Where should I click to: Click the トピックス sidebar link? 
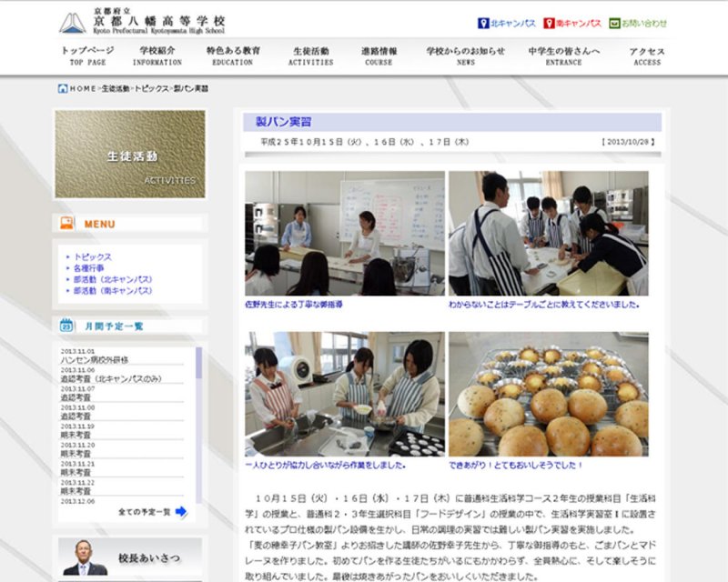[x=92, y=257]
